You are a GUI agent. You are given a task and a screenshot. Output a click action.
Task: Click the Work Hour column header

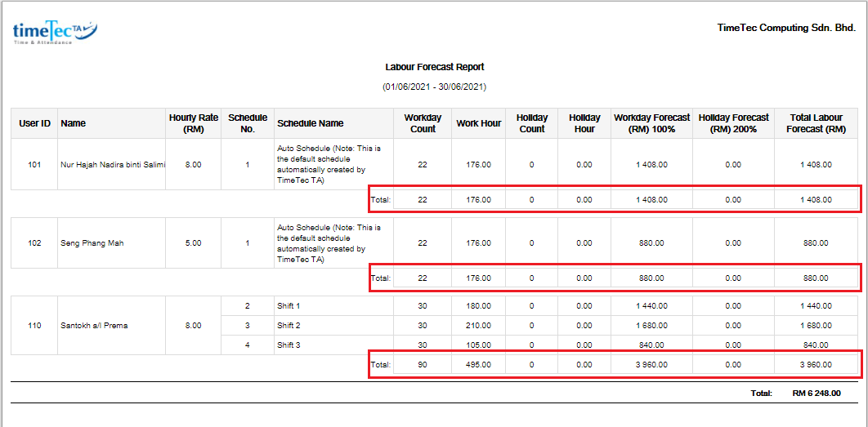[478, 123]
